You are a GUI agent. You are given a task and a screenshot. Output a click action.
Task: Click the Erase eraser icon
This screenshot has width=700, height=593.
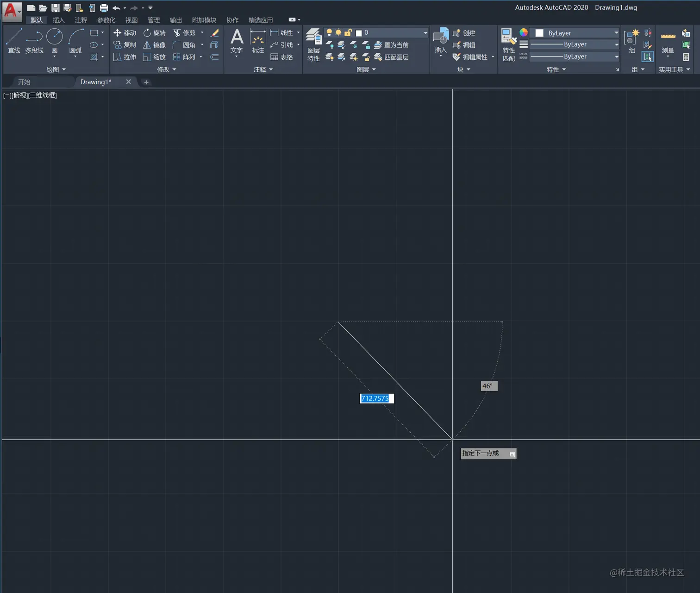pyautogui.click(x=214, y=33)
